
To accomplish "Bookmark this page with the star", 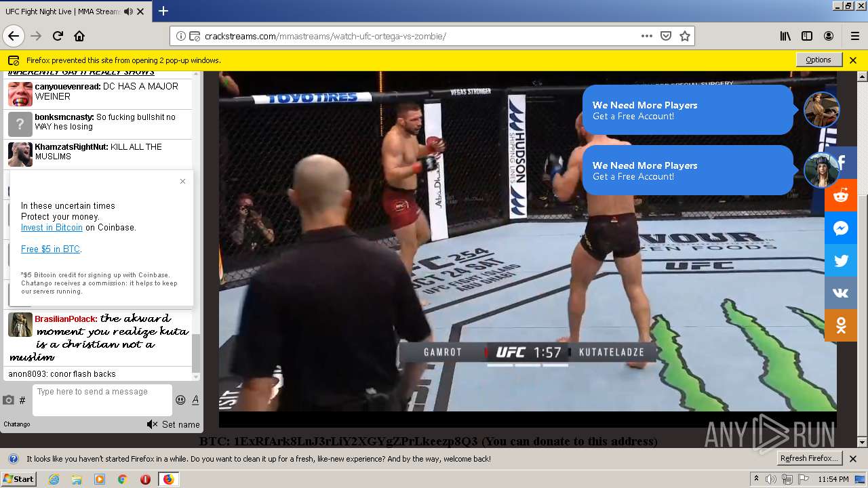I will (685, 36).
